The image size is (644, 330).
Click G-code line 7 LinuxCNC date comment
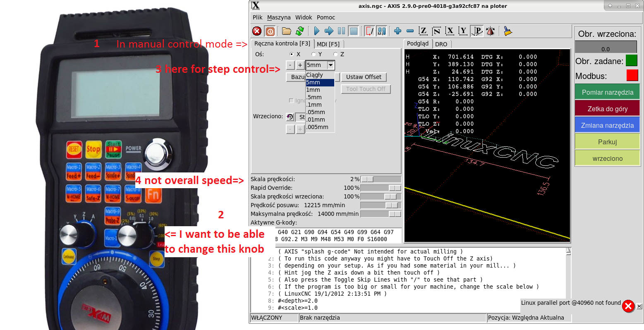[x=333, y=294]
